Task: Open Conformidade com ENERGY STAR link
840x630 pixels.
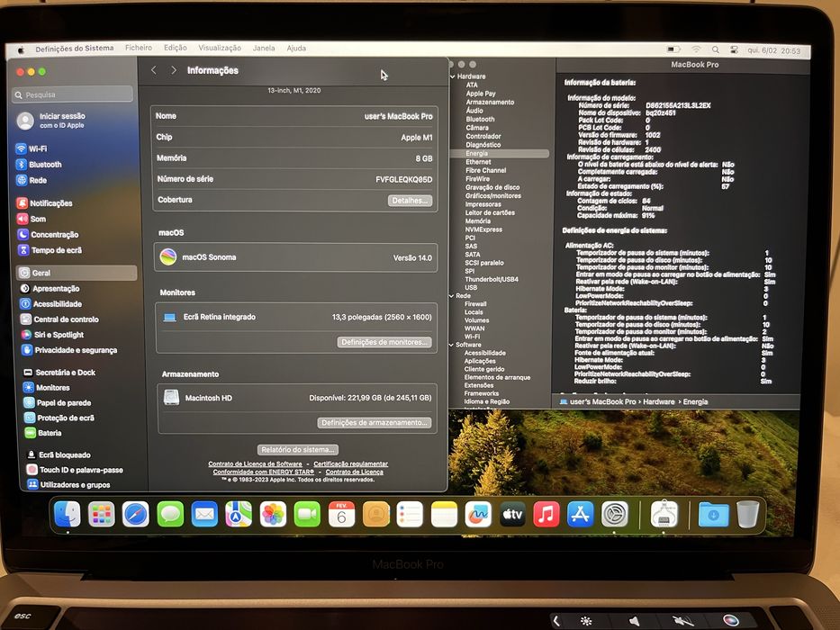Action: click(264, 472)
